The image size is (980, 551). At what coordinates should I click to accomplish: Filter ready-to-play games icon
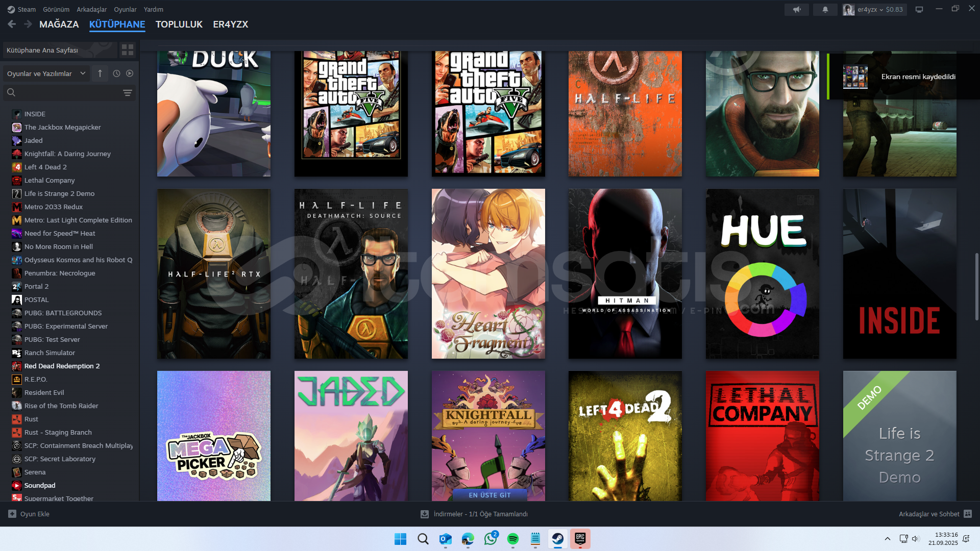[x=130, y=73]
